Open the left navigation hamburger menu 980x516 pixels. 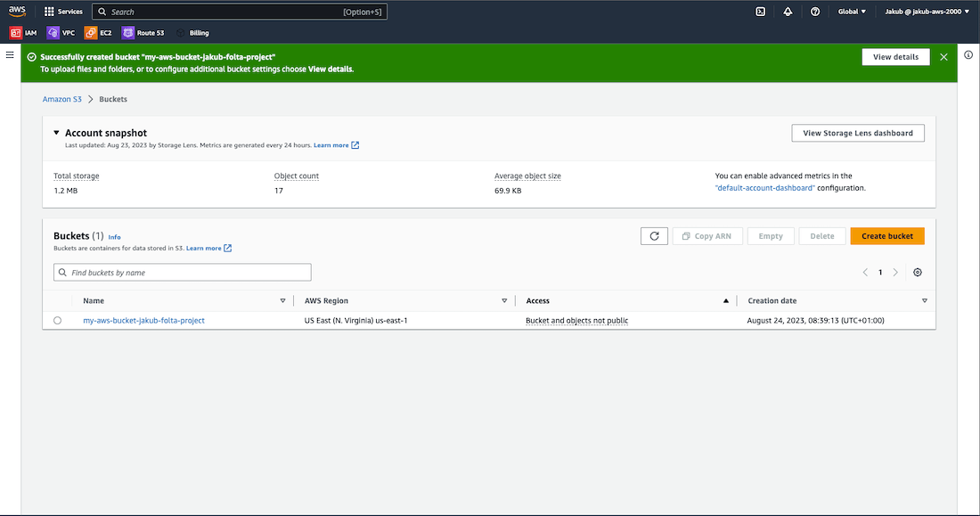point(10,55)
